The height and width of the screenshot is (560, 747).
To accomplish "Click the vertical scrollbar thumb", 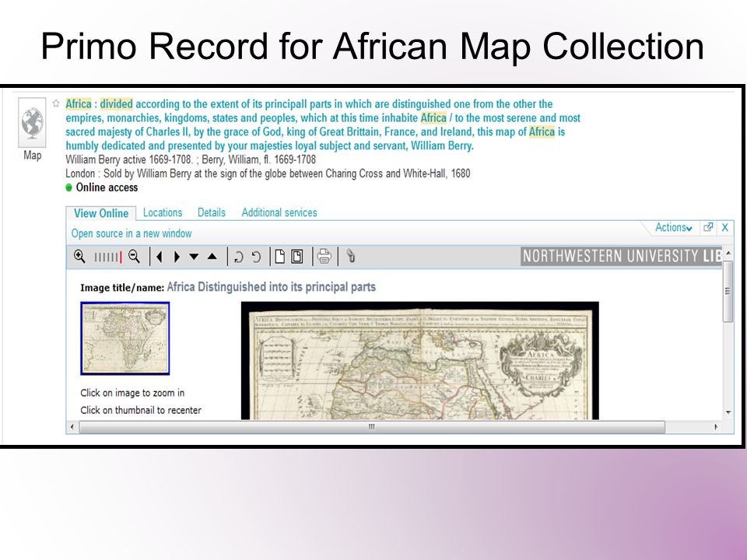I will pos(728,292).
